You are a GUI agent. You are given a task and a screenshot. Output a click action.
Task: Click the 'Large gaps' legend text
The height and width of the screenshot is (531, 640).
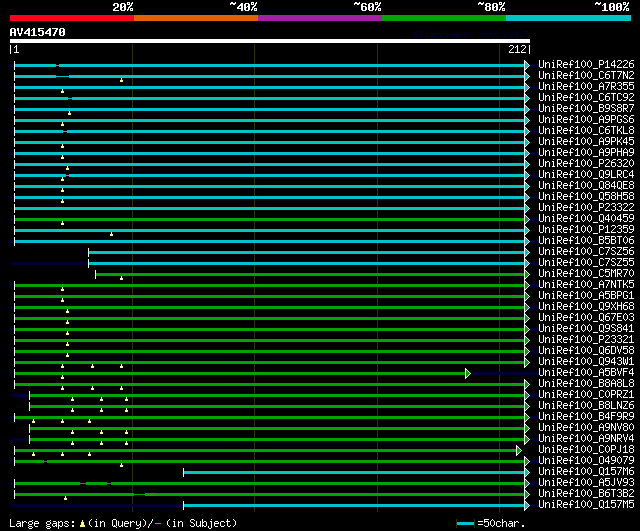[42, 523]
